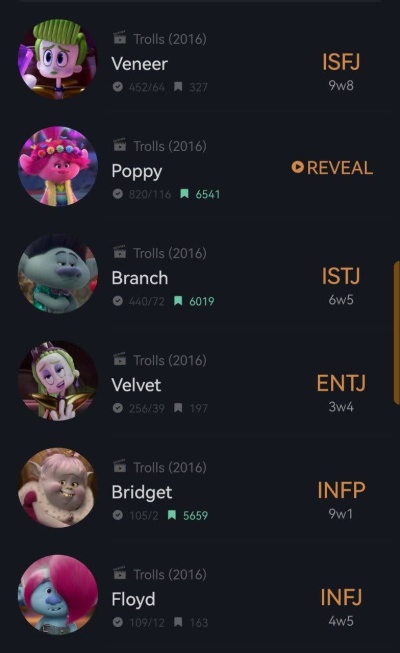Open the Trolls (2016) link above Bridget

click(x=170, y=467)
